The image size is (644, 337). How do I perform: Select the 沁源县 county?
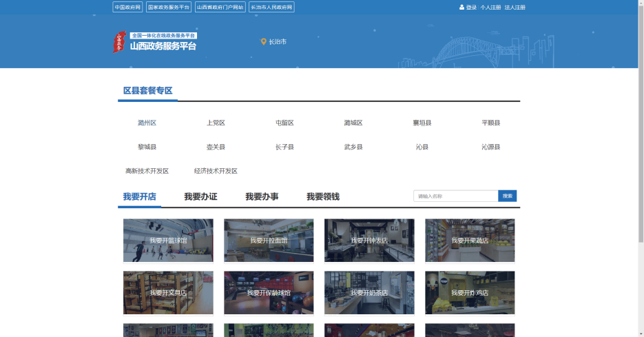point(491,147)
